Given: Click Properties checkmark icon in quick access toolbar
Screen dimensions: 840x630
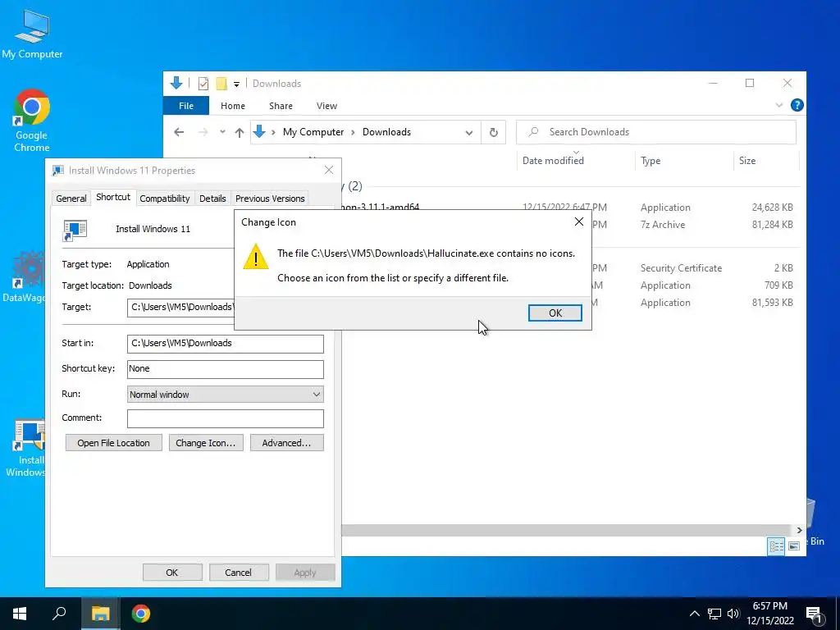Looking at the screenshot, I should click(203, 84).
